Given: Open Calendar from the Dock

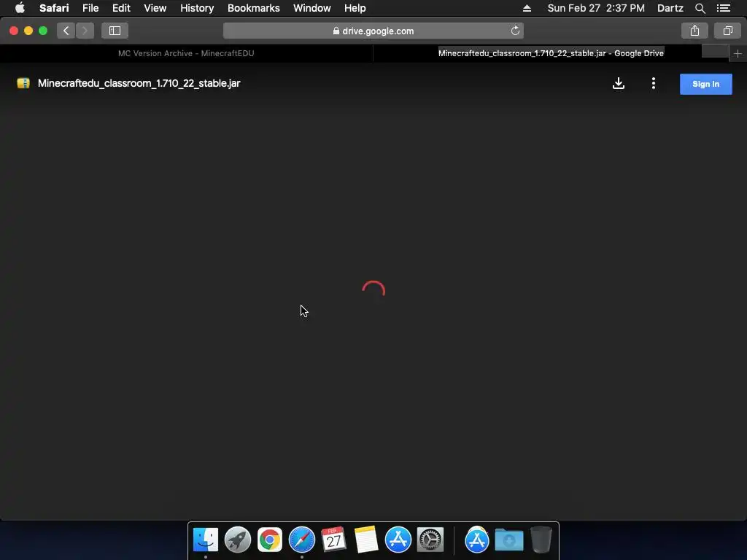Looking at the screenshot, I should 333,540.
